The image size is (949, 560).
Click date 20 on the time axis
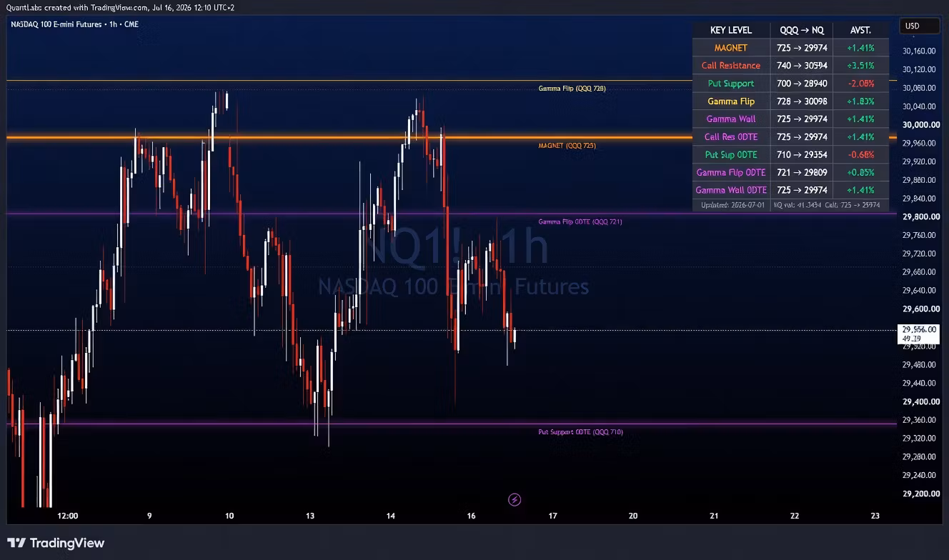point(633,516)
